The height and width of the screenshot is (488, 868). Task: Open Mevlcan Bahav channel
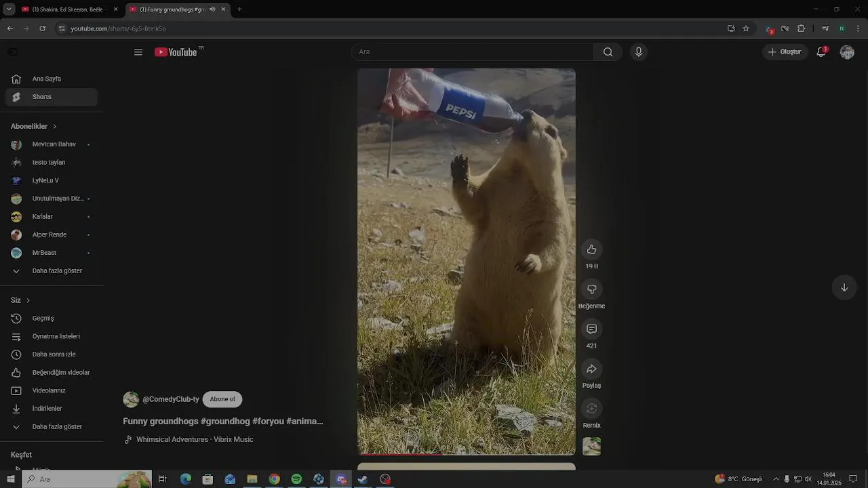[x=52, y=144]
